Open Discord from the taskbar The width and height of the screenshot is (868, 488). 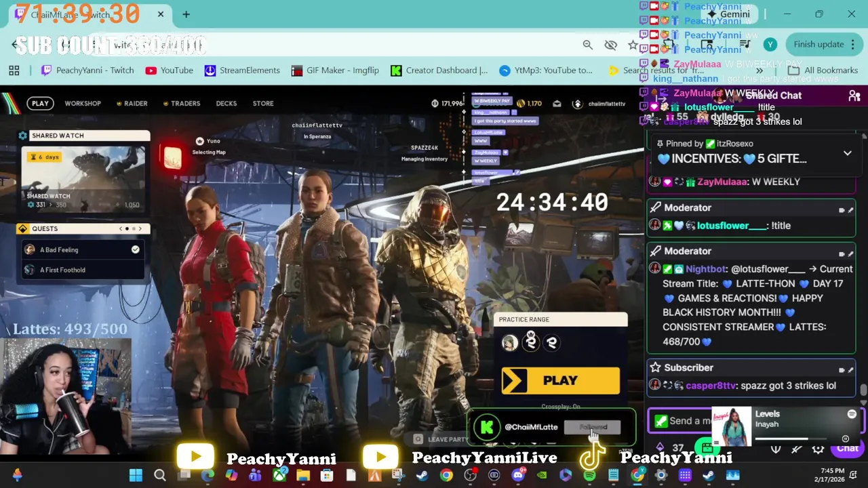point(518,476)
